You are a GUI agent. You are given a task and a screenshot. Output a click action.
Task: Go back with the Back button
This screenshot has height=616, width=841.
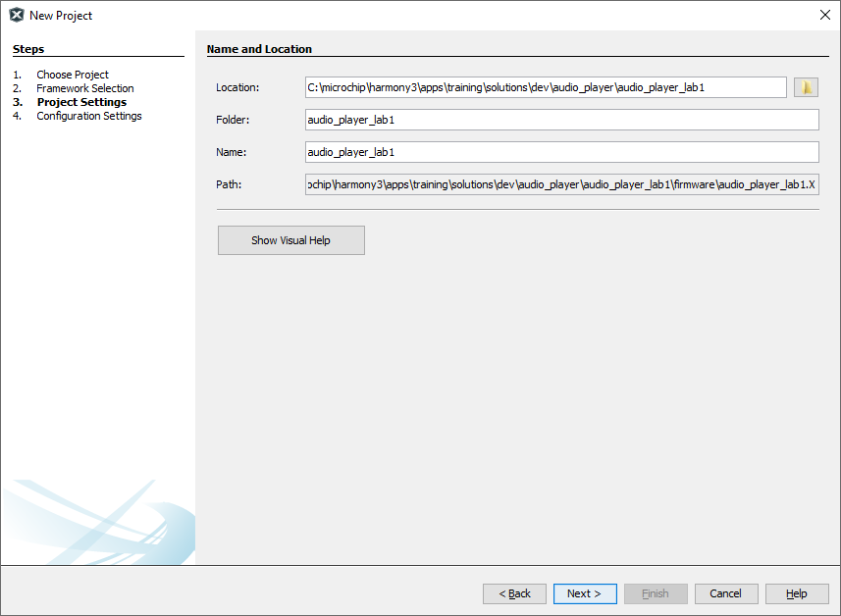point(514,593)
